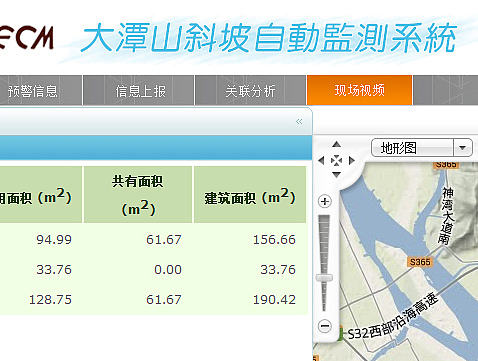Select the cell value 156.66
The width and height of the screenshot is (478, 361).
point(274,240)
